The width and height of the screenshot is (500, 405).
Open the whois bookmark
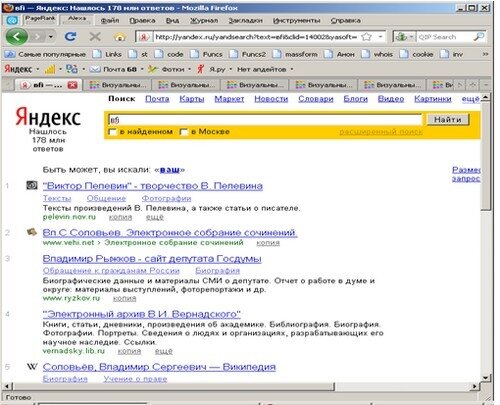pos(377,54)
